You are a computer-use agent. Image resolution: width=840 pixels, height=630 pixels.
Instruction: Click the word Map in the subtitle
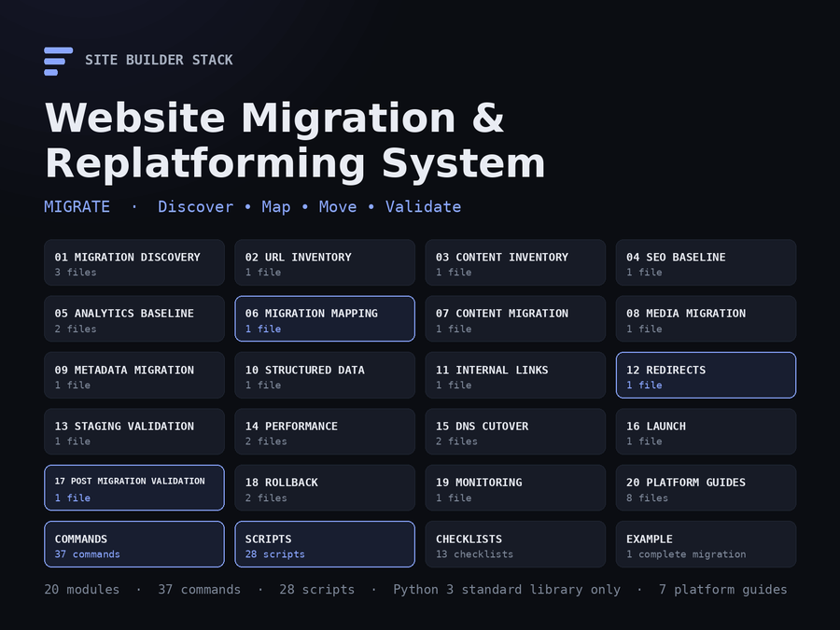click(x=276, y=207)
